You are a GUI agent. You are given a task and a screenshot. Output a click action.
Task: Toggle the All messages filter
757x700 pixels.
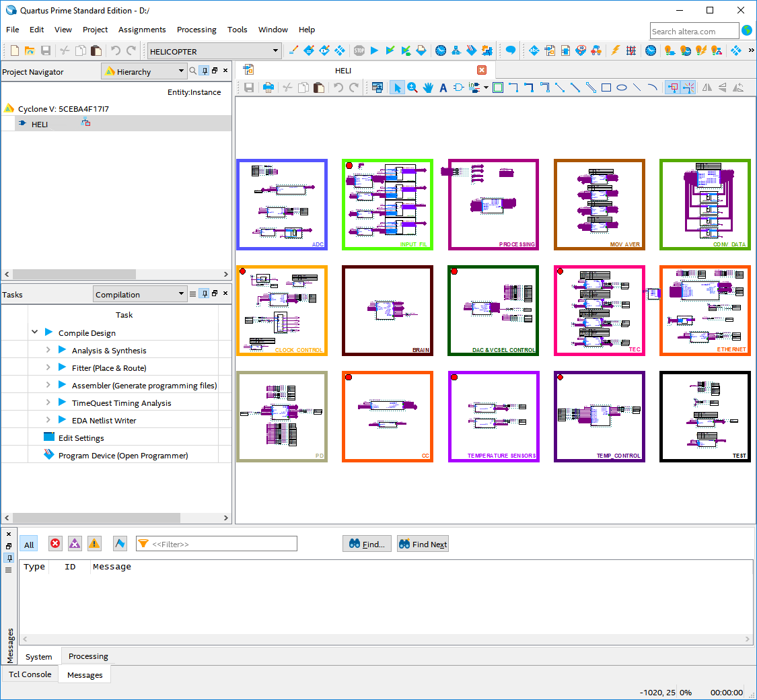(x=29, y=544)
